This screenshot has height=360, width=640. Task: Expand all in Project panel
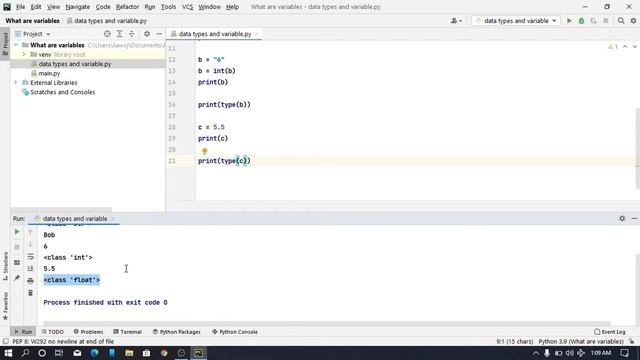[x=119, y=34]
